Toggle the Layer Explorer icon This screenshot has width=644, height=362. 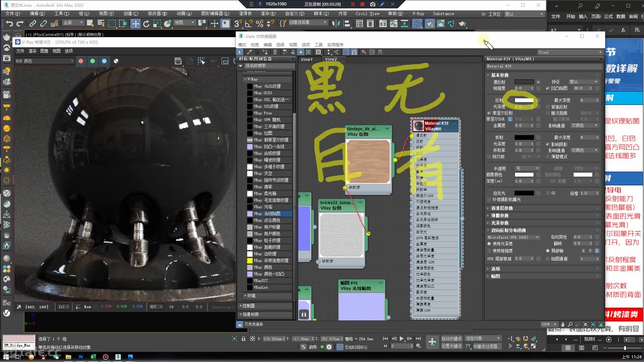370,23
